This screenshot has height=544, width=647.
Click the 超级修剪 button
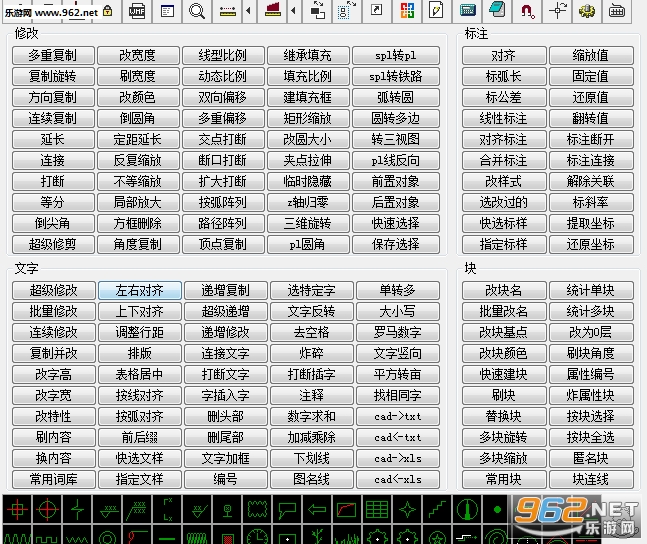coord(53,244)
